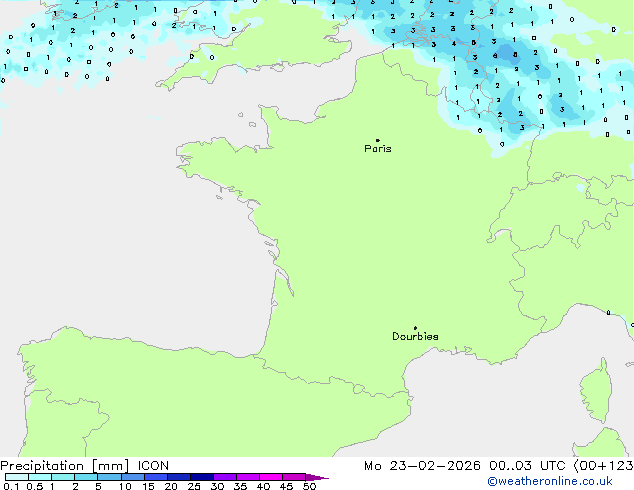Click the date text "Mo 23-02-2026"
Image resolution: width=634 pixels, height=490 pixels.
(x=422, y=466)
